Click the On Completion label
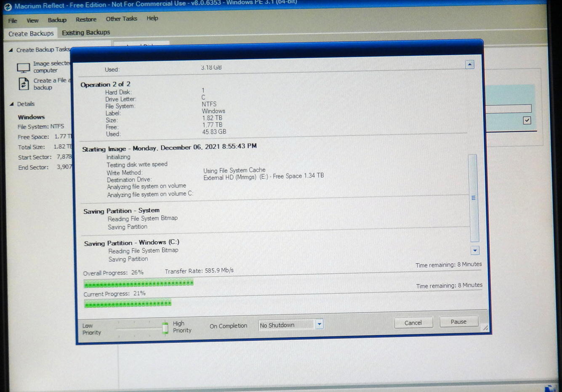The height and width of the screenshot is (392, 562). tap(228, 326)
